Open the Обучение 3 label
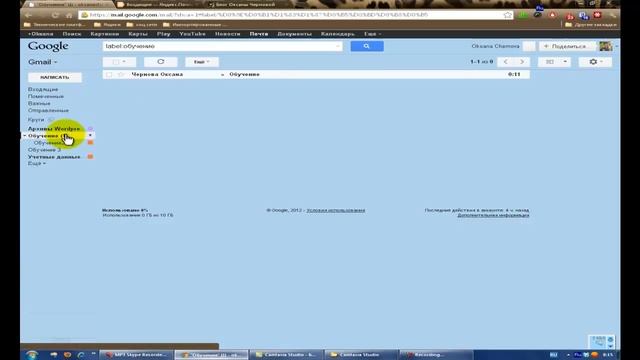 44,150
